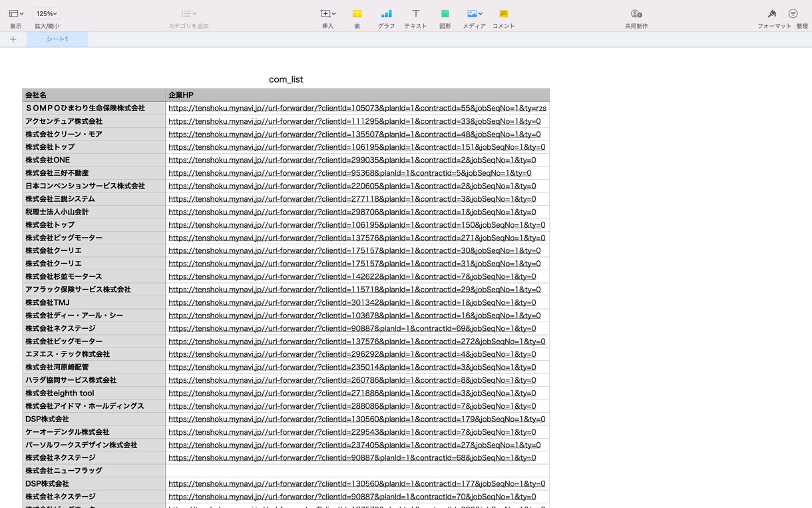This screenshot has height=508, width=812.
Task: Open the link for 税理士法人小山会計
Action: tap(352, 212)
